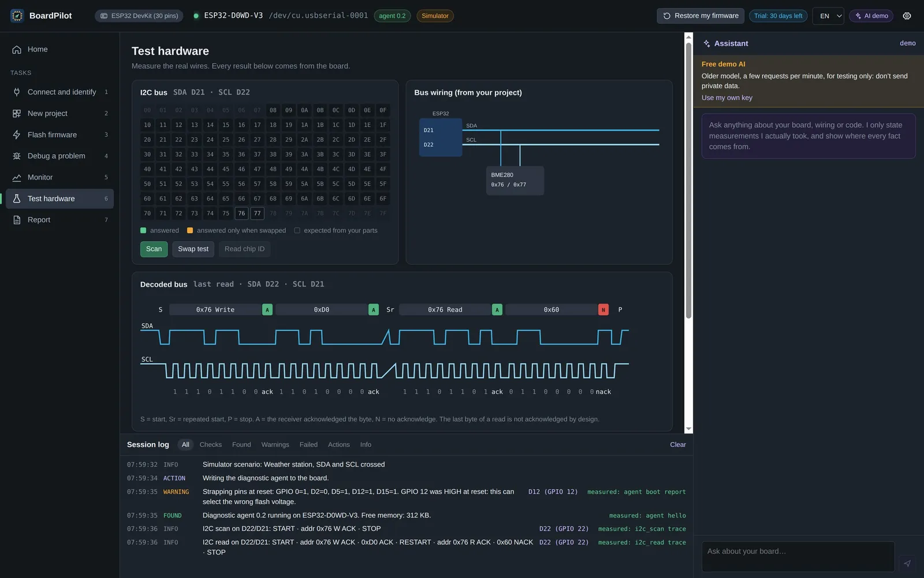Click the 'demo' label in Assistant header
This screenshot has width=924, height=578.
pos(908,43)
